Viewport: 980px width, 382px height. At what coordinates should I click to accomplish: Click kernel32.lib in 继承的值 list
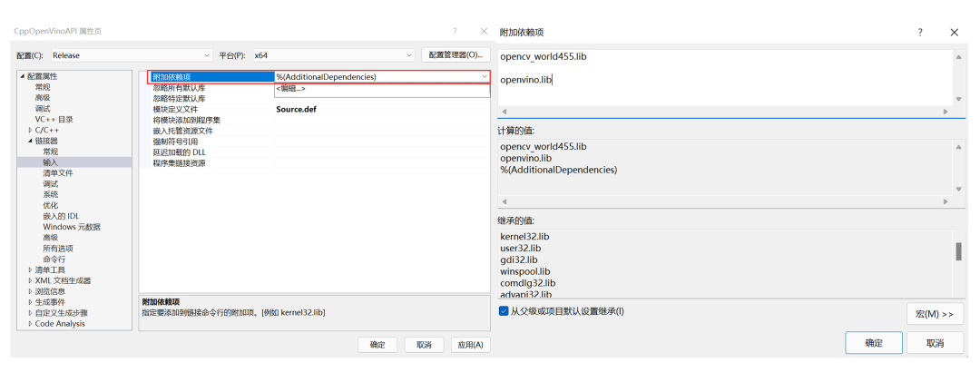tap(524, 237)
